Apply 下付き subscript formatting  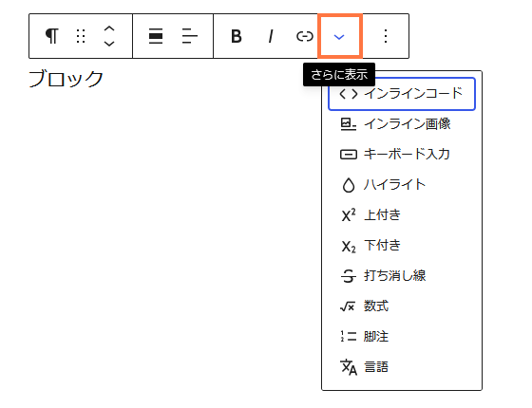click(x=402, y=246)
